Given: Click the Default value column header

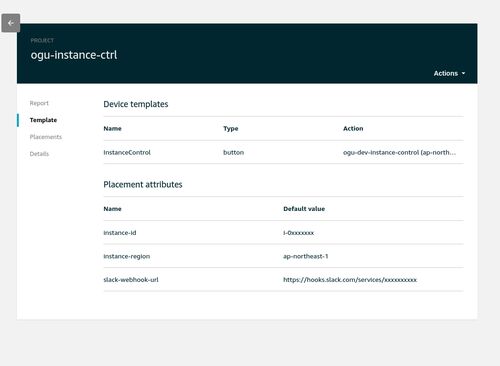Looking at the screenshot, I should point(304,209).
